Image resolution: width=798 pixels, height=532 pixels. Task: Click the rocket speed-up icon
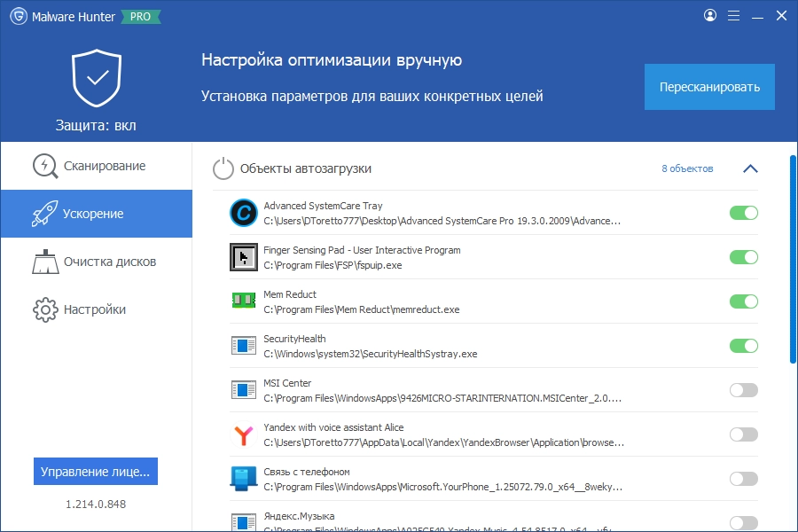pyautogui.click(x=45, y=214)
